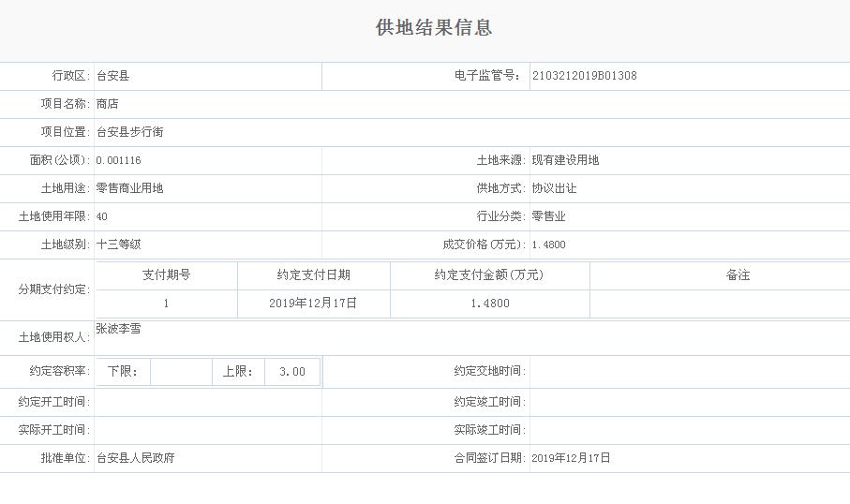Click the project name value 商店

click(108, 104)
